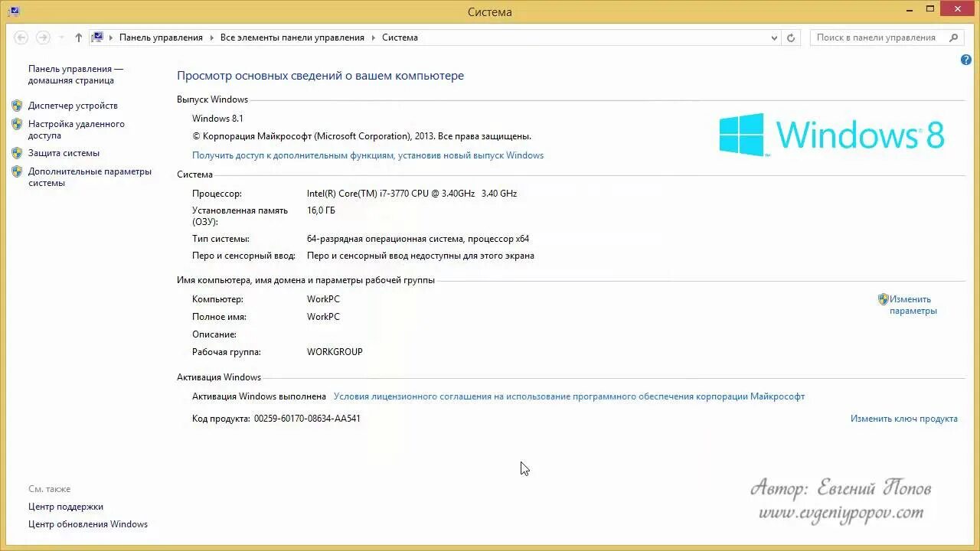This screenshot has width=980, height=551.
Task: Open 'Панель управления — домашняя страница'
Action: [76, 74]
